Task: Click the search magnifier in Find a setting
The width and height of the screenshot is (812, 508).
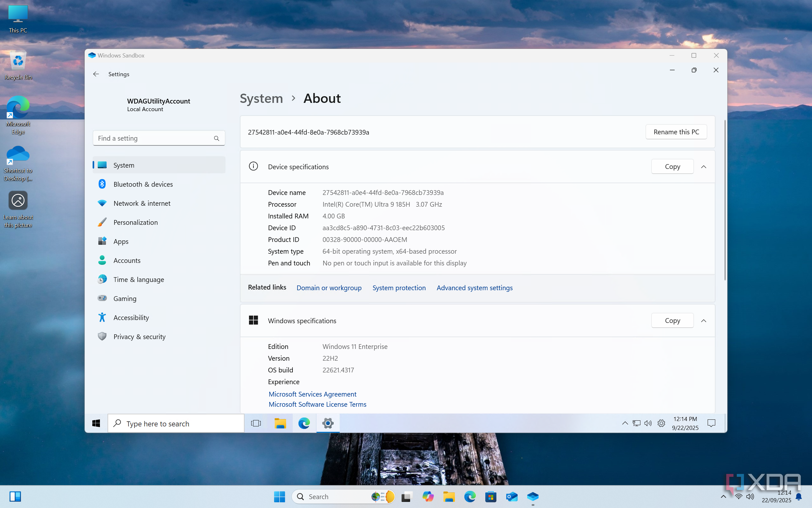Action: [216, 138]
